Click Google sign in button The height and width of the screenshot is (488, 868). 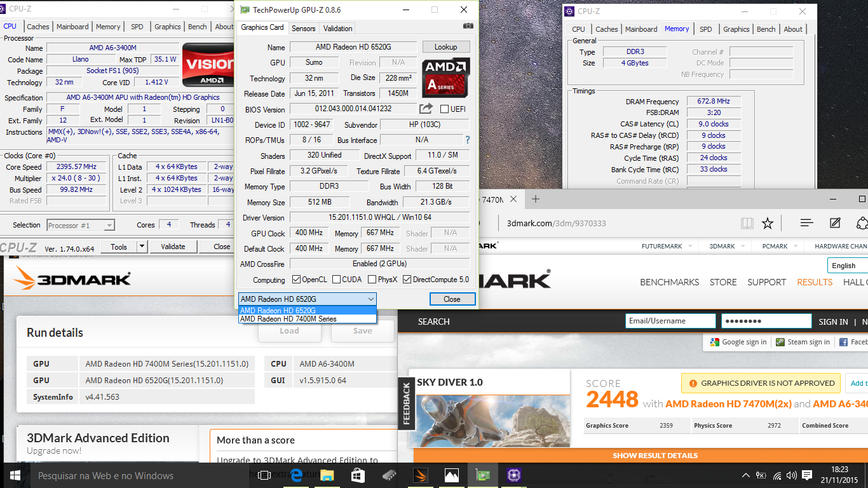click(738, 342)
